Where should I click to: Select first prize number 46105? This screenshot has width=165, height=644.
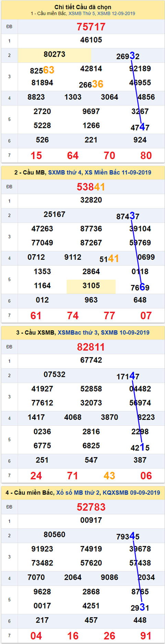(x=91, y=40)
